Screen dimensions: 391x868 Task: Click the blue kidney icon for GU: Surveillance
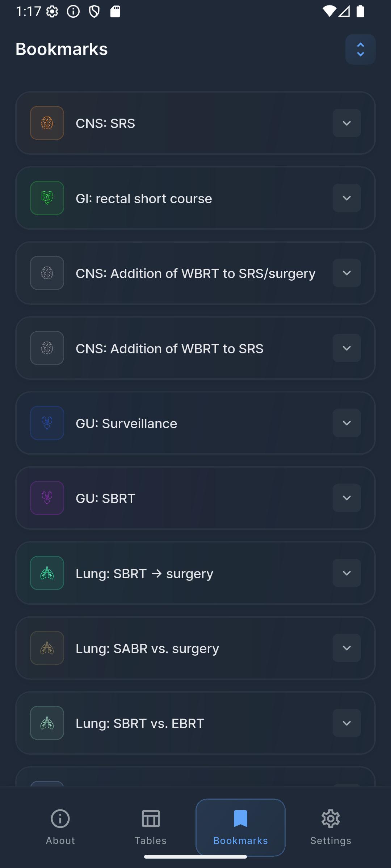coord(47,423)
